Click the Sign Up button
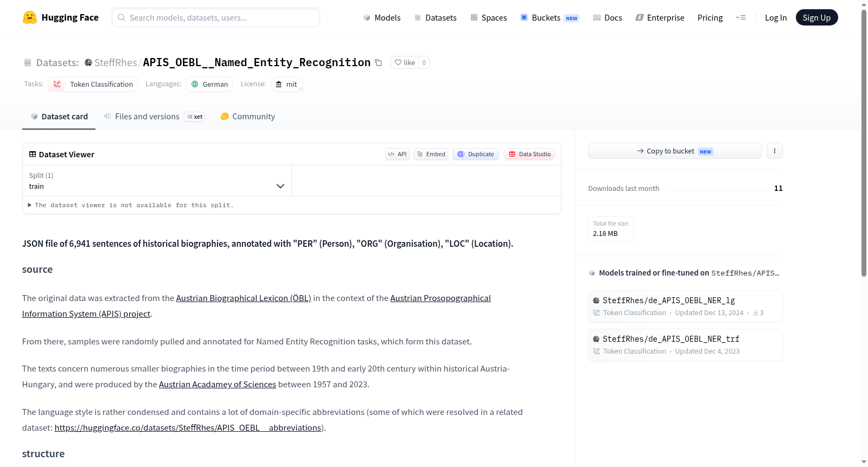868x467 pixels. 816,17
